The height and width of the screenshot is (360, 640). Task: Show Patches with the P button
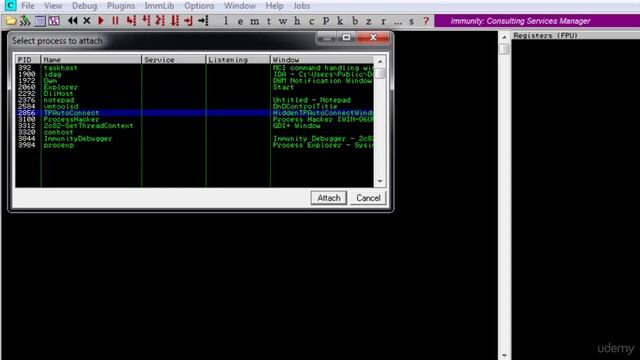click(326, 21)
